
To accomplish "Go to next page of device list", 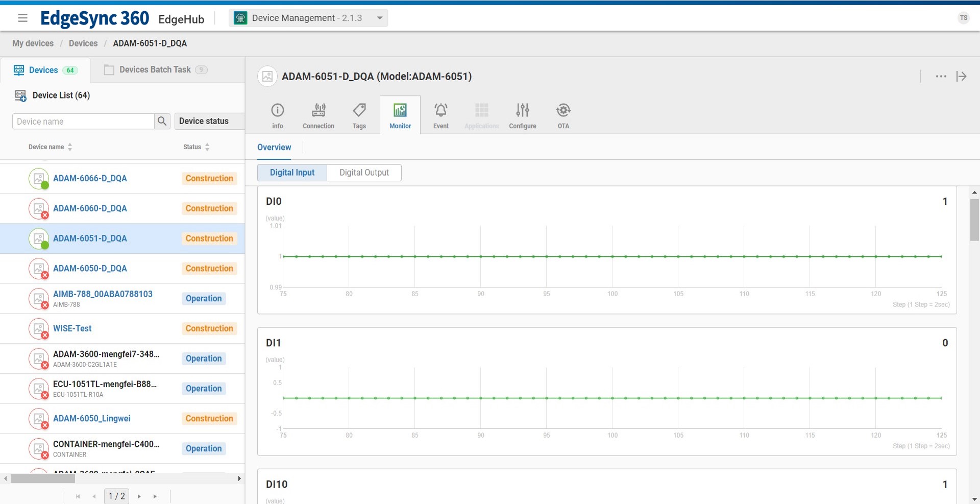I will click(139, 496).
